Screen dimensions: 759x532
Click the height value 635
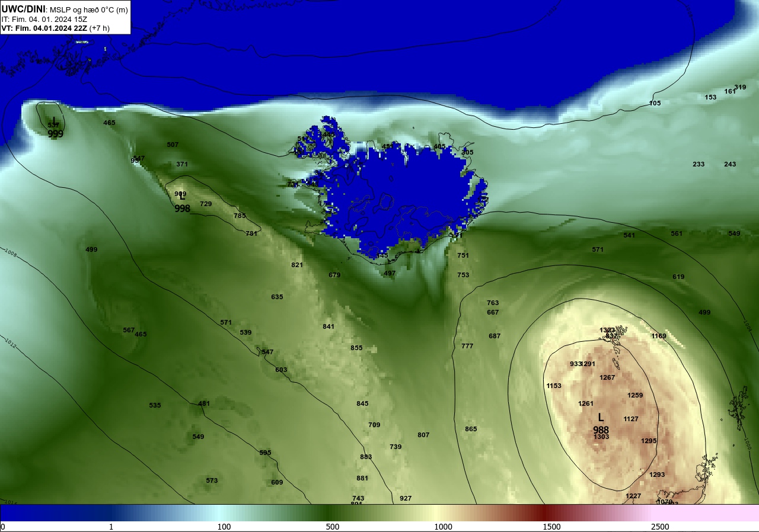click(x=277, y=297)
